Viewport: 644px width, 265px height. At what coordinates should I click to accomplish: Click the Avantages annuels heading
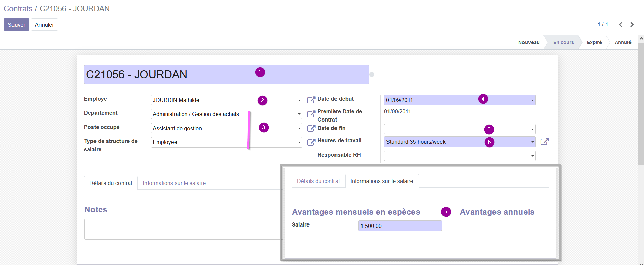(x=497, y=212)
